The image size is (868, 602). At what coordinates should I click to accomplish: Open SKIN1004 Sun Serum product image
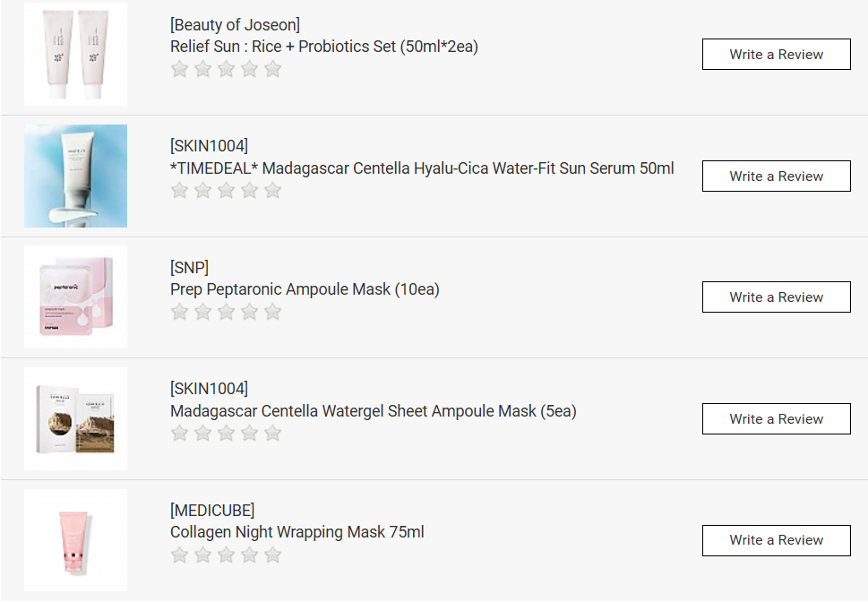76,176
